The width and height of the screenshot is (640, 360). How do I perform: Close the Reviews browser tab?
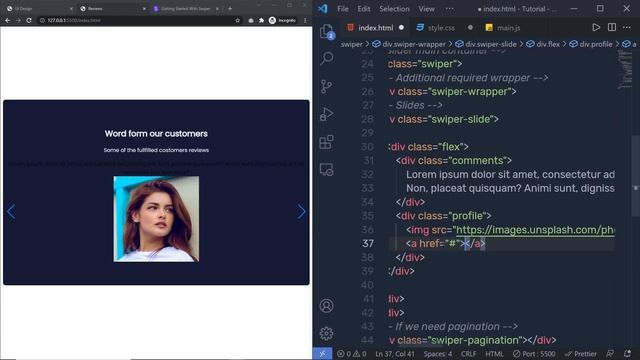point(144,9)
